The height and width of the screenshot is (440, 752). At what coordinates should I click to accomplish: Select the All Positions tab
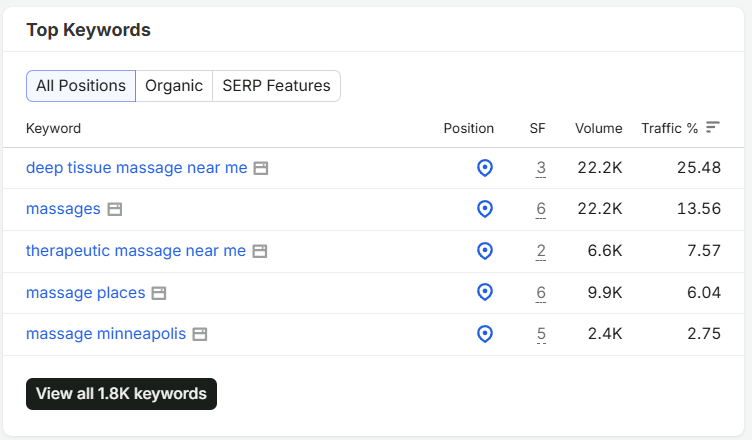coord(81,86)
